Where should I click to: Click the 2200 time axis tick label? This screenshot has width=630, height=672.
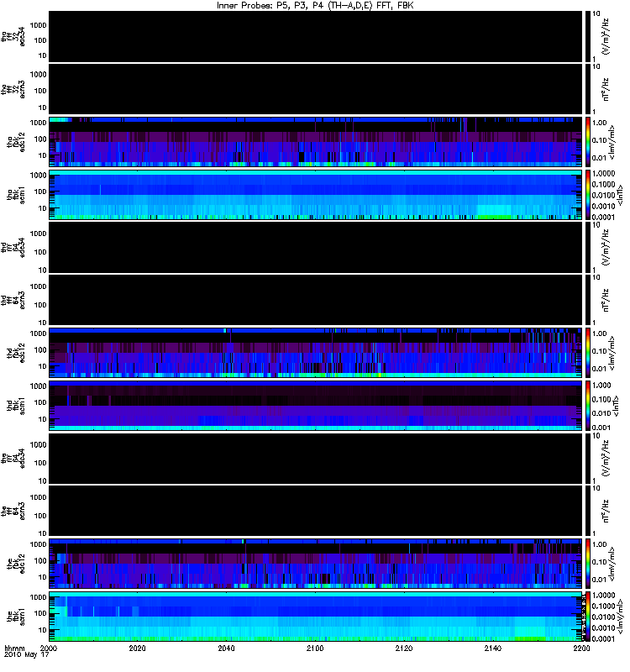[x=581, y=648]
